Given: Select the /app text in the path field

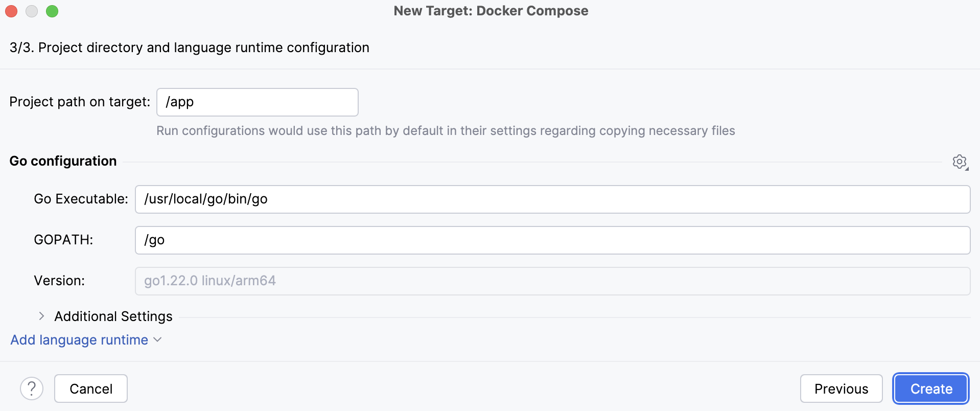Looking at the screenshot, I should 180,102.
